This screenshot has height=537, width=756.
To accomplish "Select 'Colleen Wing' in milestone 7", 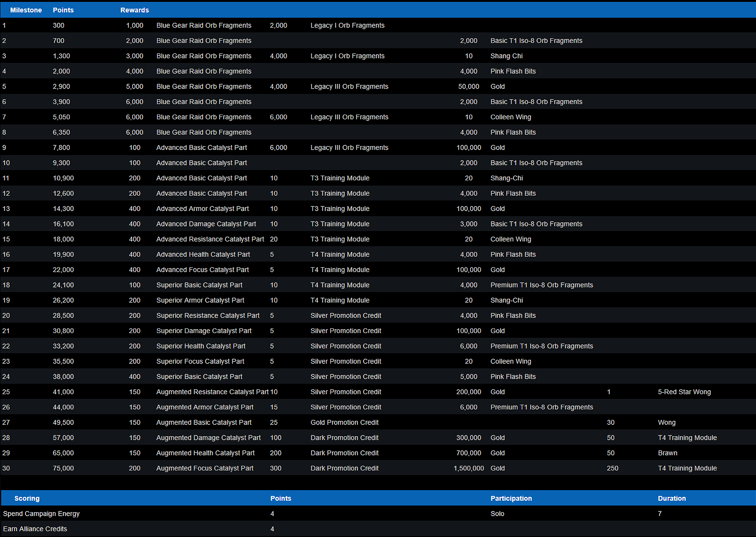I will [x=511, y=117].
